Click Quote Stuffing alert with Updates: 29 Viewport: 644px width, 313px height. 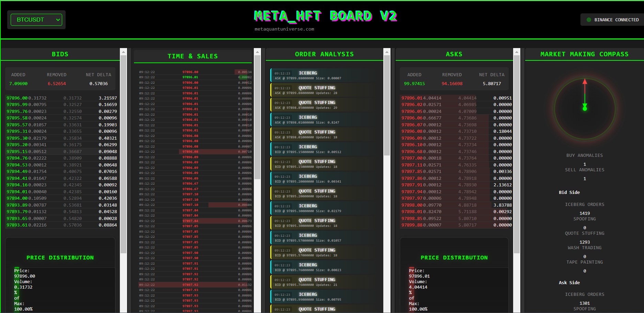pos(325,105)
